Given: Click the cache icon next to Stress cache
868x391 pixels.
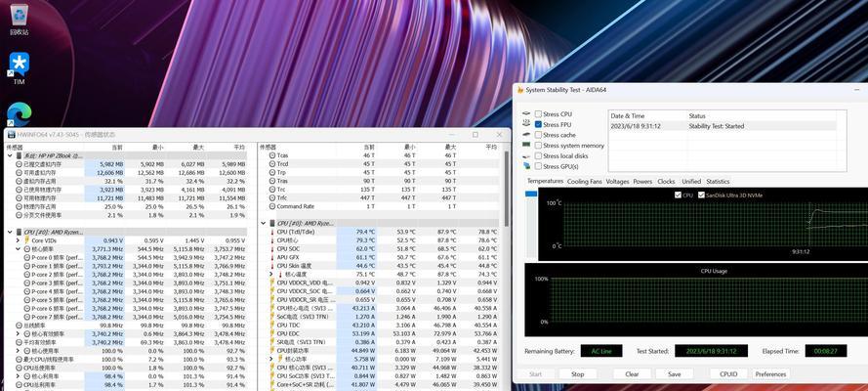Looking at the screenshot, I should click(x=526, y=135).
